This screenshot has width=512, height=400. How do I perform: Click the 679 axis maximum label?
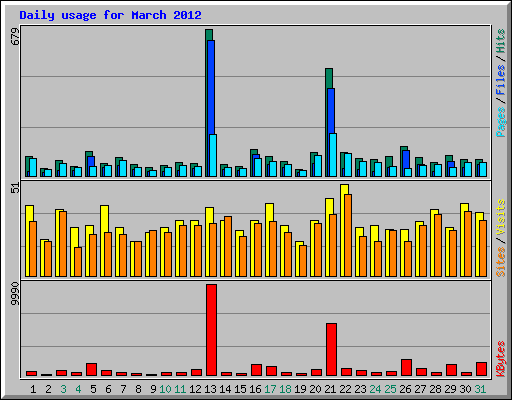click(15, 37)
